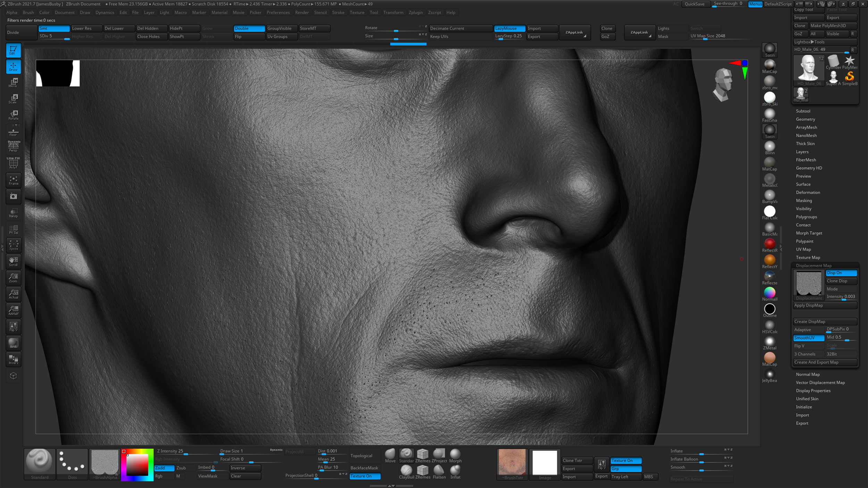Enable PolyF line fill display

13,163
